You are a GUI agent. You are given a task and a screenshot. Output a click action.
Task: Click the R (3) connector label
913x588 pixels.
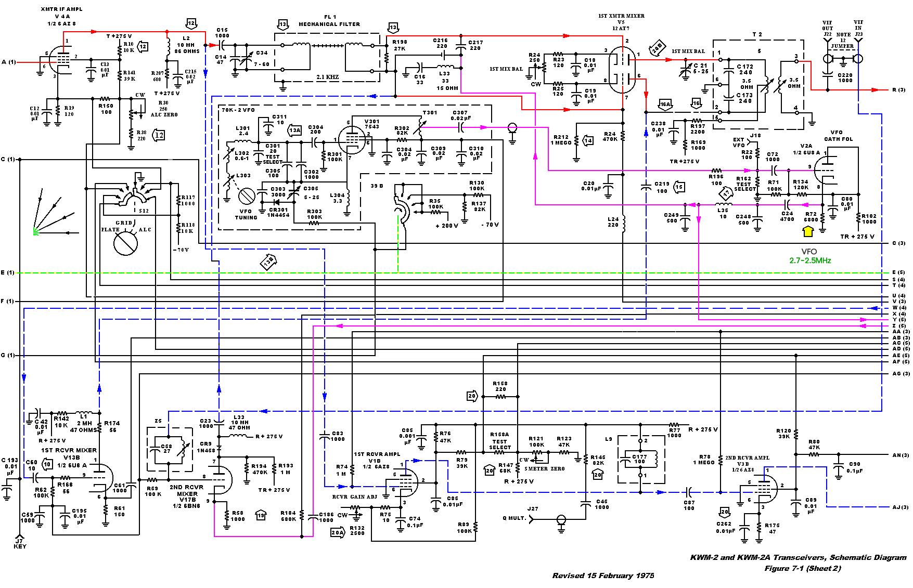coord(899,90)
